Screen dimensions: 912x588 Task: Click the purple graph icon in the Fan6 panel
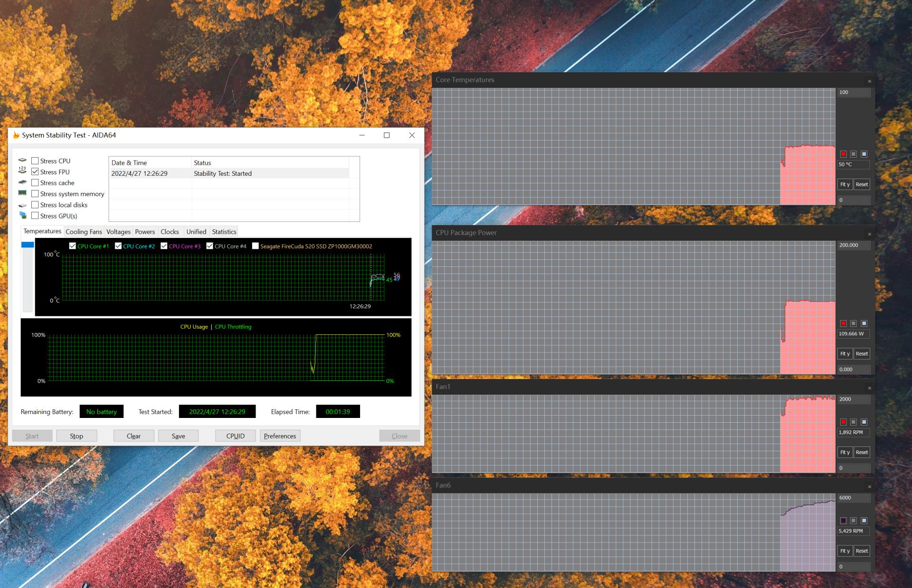point(843,520)
